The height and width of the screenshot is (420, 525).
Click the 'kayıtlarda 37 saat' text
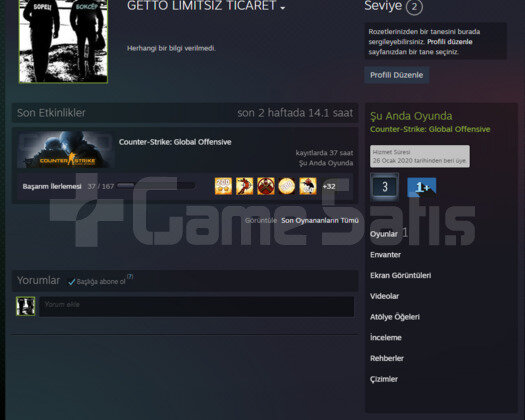(324, 153)
